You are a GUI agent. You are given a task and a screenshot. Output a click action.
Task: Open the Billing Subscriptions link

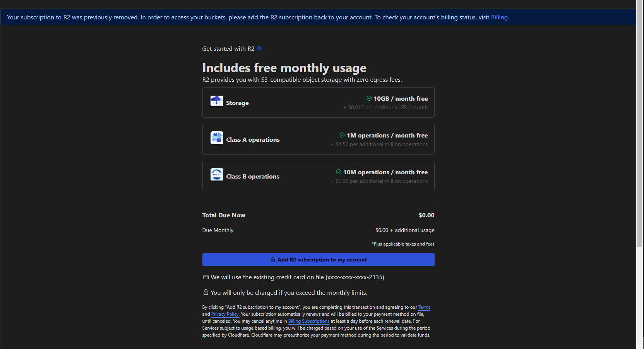(308, 321)
